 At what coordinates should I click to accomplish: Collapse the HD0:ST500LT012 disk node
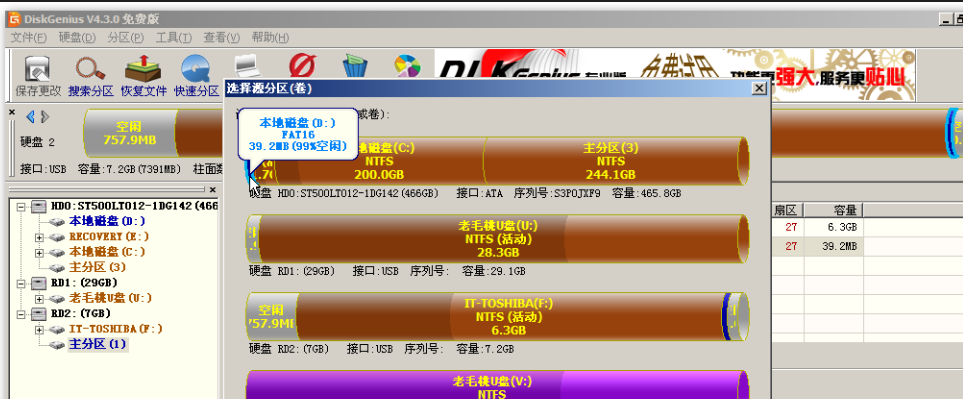tap(21, 206)
